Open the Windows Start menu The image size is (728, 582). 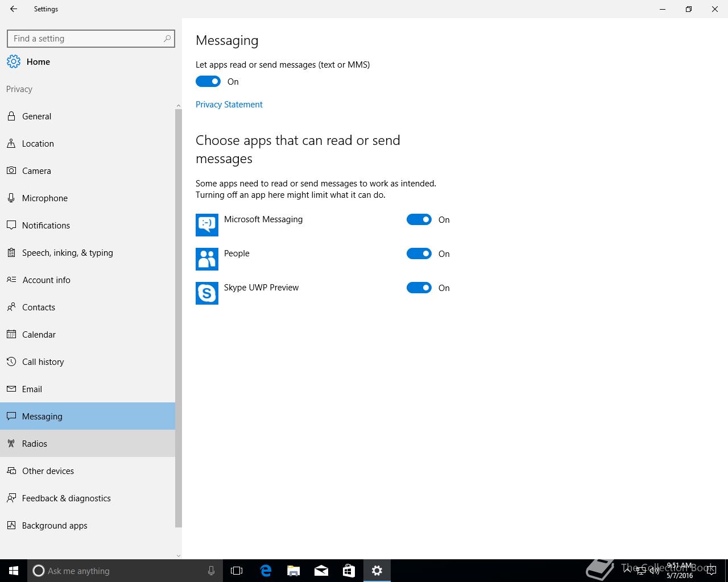[x=14, y=571]
